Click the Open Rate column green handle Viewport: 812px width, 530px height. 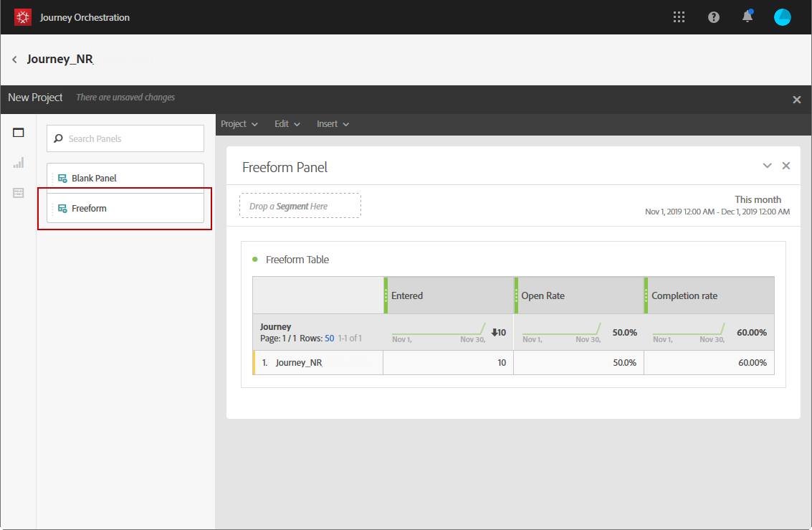pyautogui.click(x=516, y=295)
